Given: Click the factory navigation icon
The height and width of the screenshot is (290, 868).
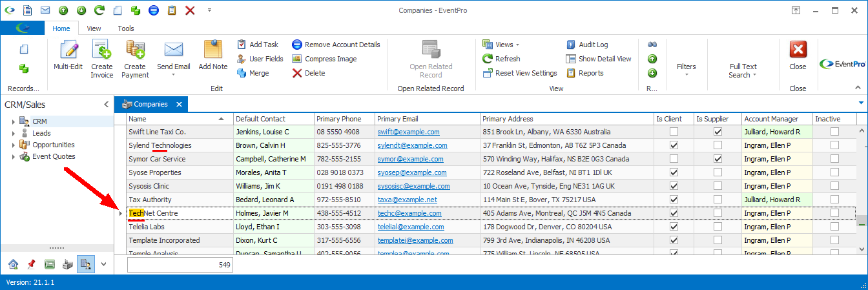Looking at the screenshot, I should tap(67, 264).
